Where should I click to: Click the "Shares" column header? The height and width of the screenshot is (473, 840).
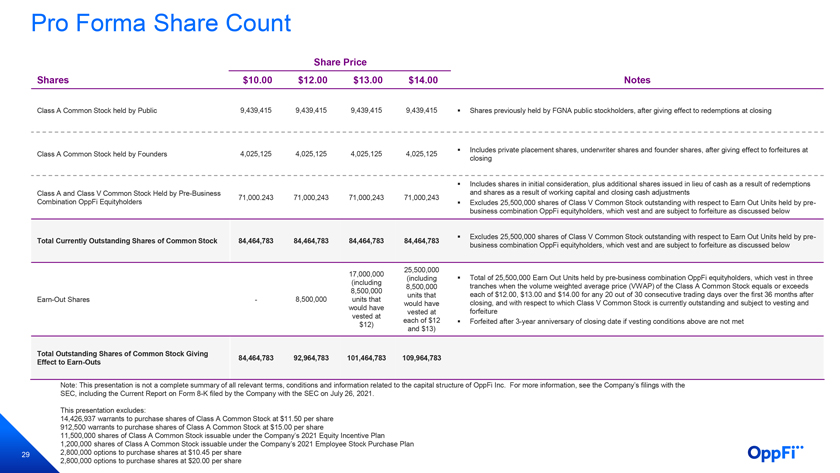[52, 80]
